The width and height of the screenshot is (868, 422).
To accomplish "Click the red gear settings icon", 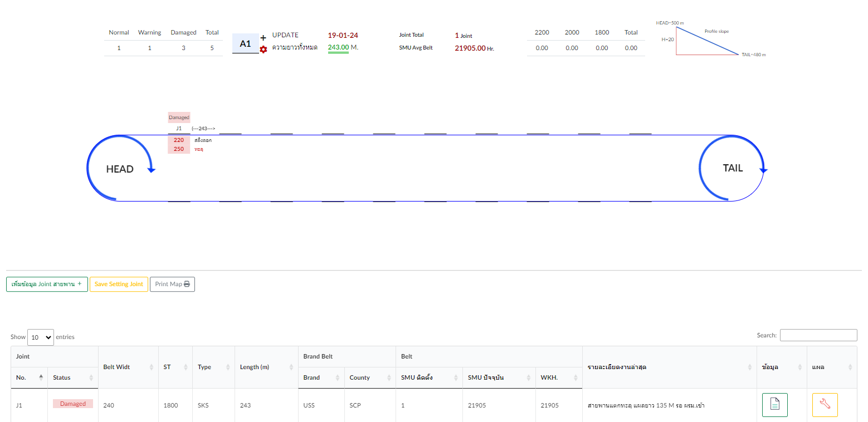I will coord(264,50).
